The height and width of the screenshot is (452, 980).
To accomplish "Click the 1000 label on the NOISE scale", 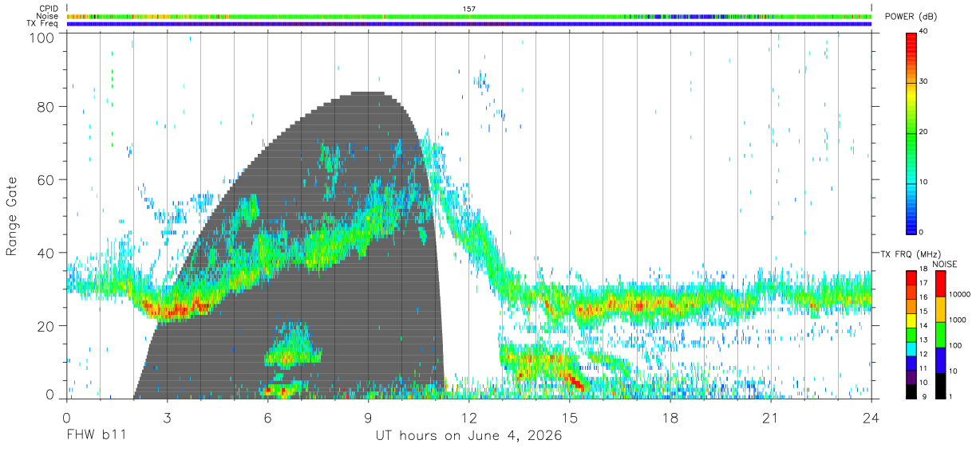I will click(x=958, y=320).
